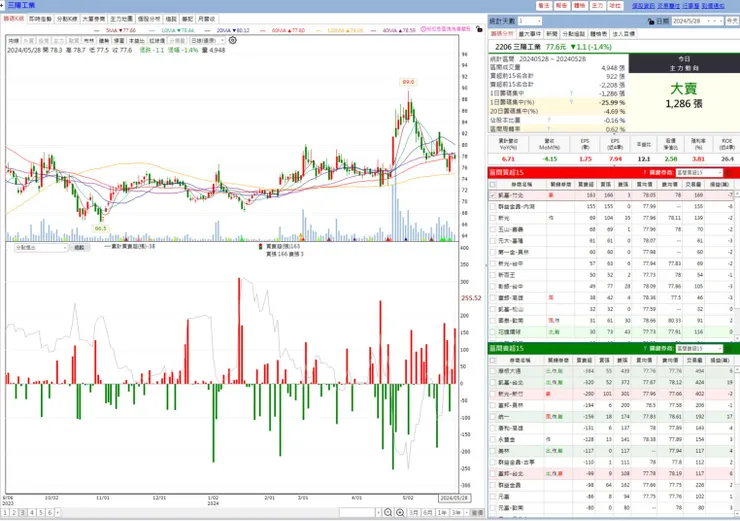This screenshot has width=740, height=521.
Task: Open the 分點追蹤 tab
Action: tap(573, 34)
